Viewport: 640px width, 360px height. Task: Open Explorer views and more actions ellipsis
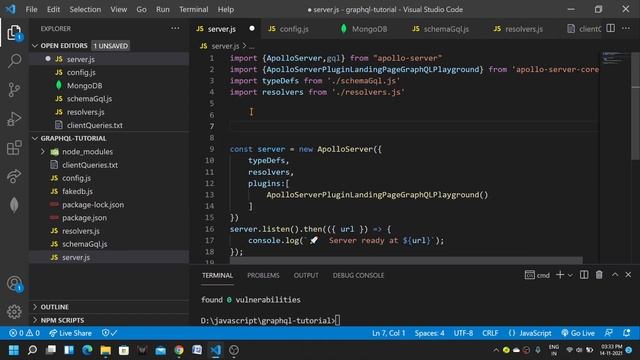175,28
